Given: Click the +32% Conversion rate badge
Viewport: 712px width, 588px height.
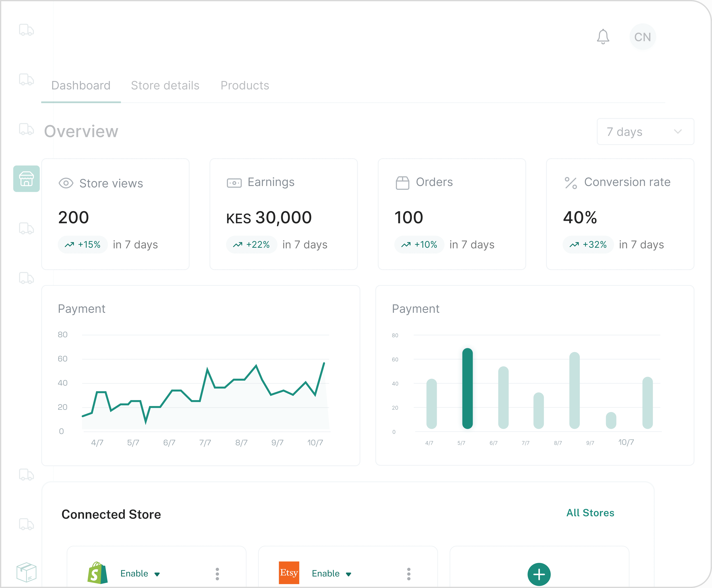Looking at the screenshot, I should pos(588,245).
